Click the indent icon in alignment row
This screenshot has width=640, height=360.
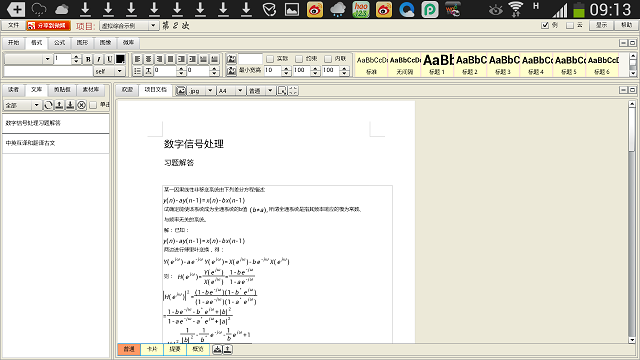pos(182,59)
